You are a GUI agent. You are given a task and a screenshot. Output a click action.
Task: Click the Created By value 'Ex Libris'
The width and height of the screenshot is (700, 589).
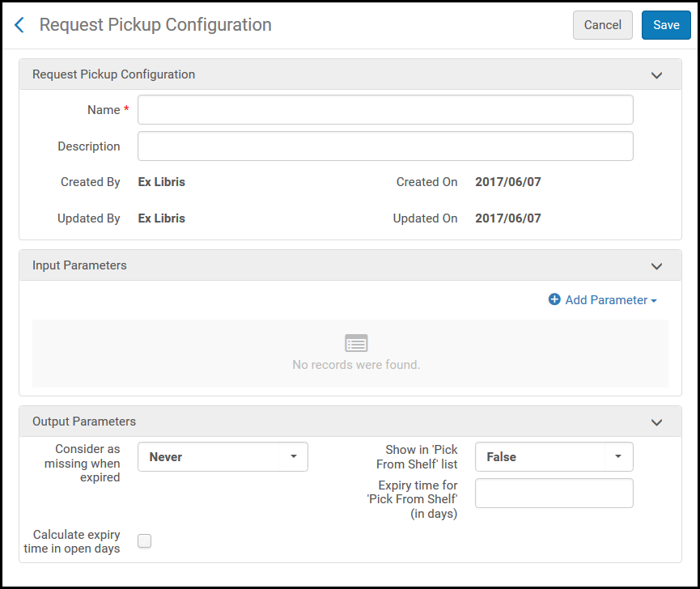[162, 182]
